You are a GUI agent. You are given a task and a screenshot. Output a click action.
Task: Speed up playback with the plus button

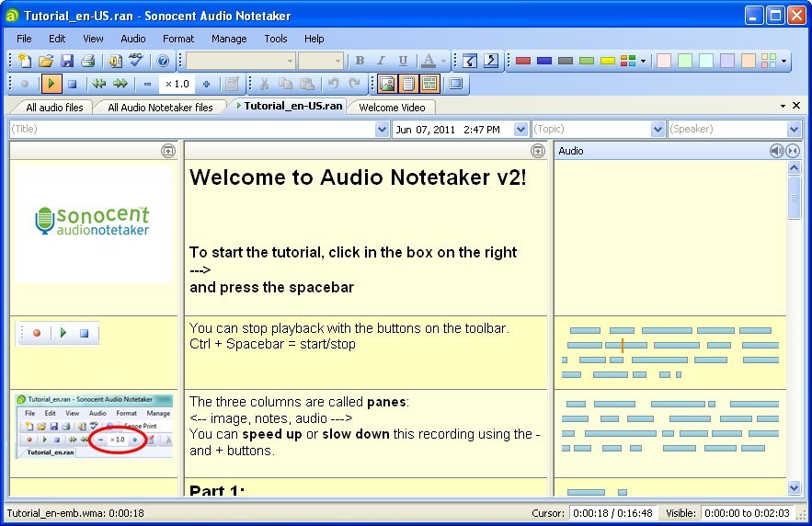coord(206,84)
